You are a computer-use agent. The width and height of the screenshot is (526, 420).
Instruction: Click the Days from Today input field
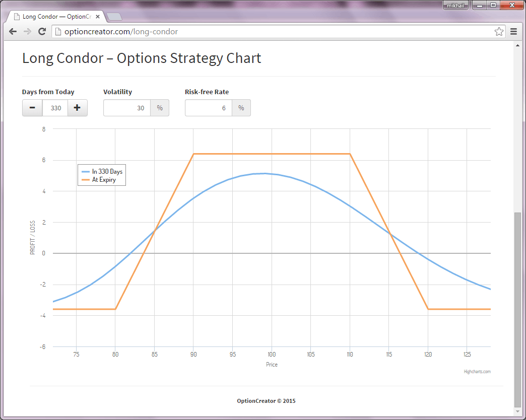55,108
